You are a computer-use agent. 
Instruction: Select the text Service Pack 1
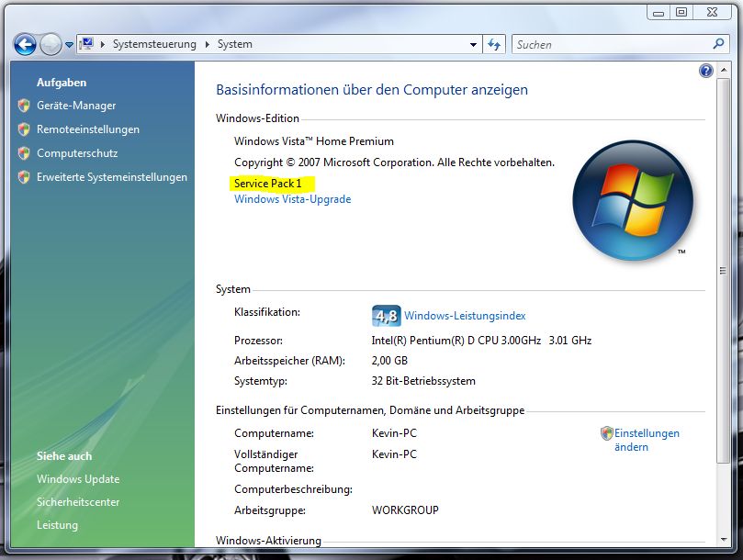pyautogui.click(x=268, y=184)
